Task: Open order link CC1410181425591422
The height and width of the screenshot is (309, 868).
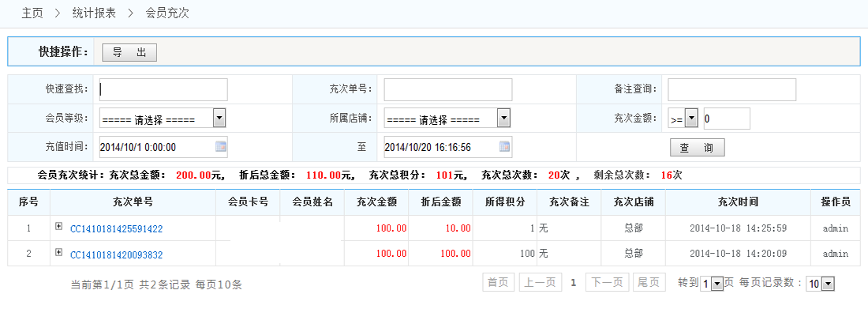Action: coord(116,228)
